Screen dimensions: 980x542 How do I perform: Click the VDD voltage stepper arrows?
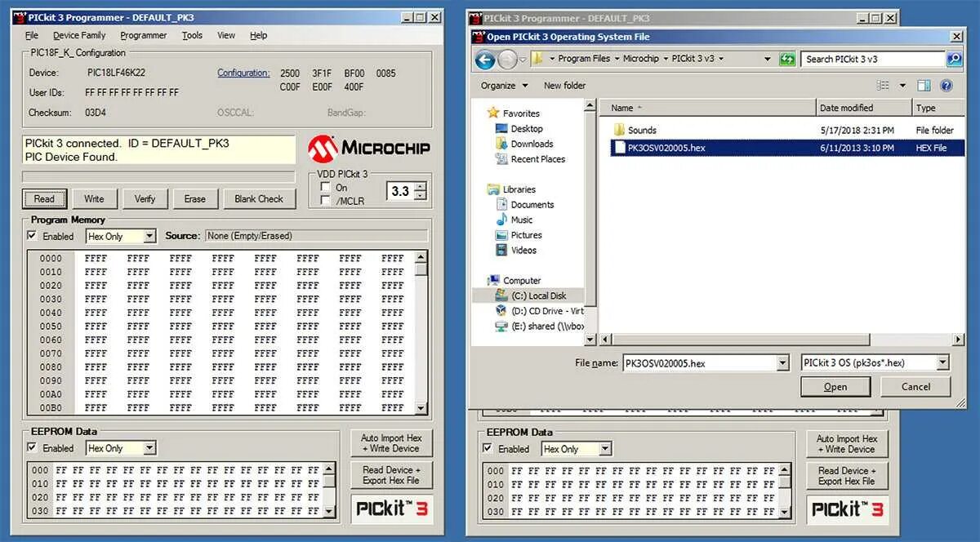(420, 191)
